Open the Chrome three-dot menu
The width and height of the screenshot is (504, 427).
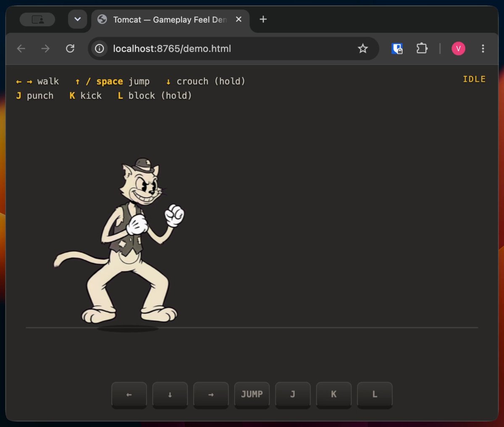click(483, 49)
